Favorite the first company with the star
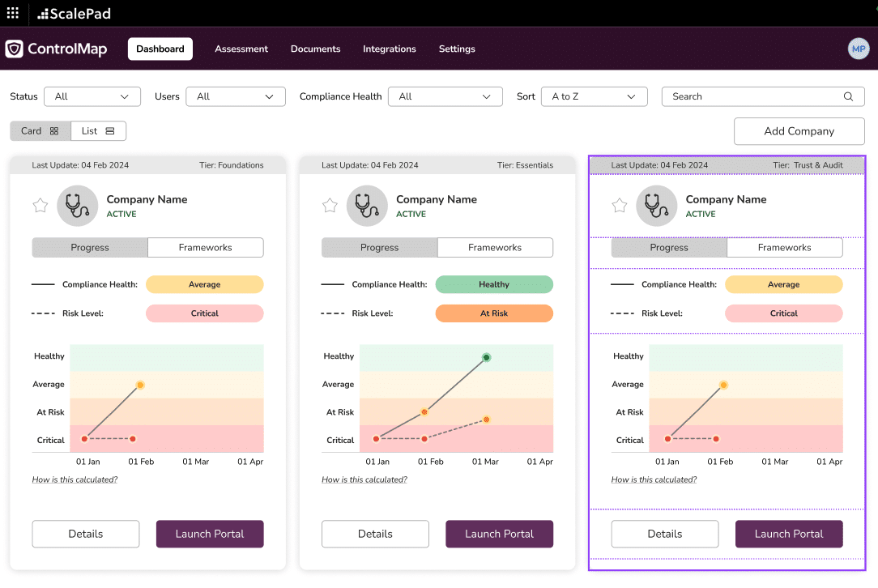The height and width of the screenshot is (588, 878). (x=40, y=205)
